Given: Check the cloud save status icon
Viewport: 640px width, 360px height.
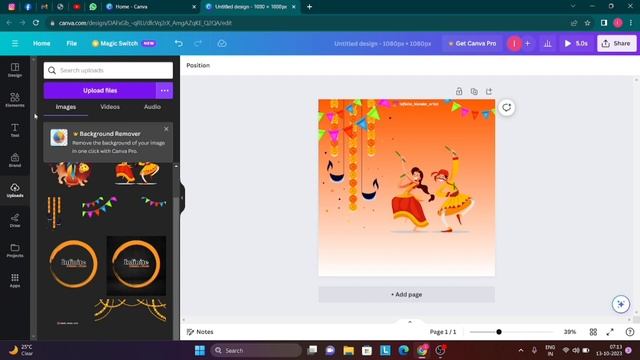Looking at the screenshot, I should tap(222, 43).
